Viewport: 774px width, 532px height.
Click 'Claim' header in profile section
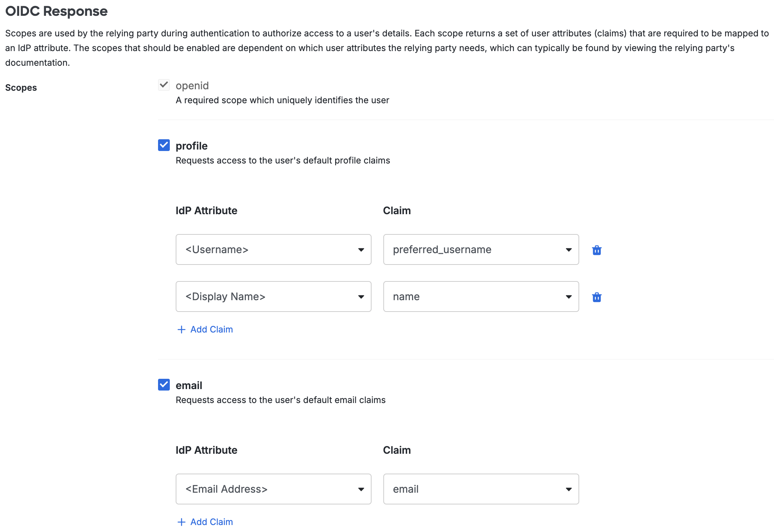point(397,211)
